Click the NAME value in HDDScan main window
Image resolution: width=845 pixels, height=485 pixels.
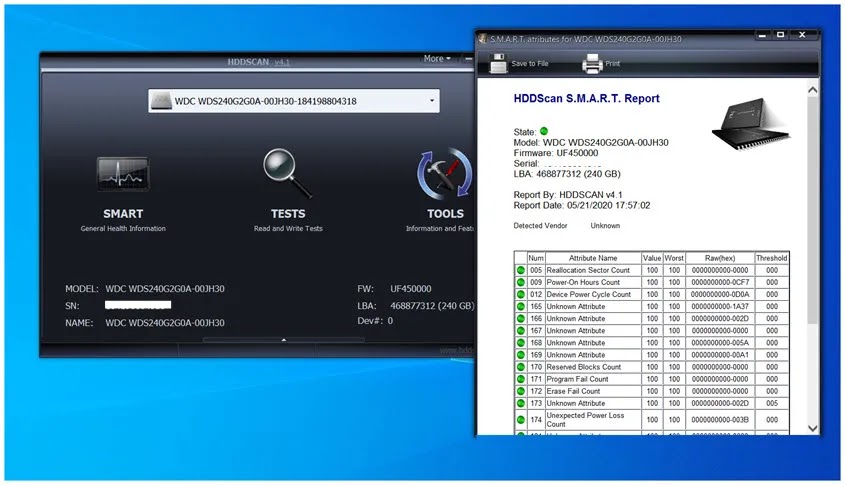point(165,323)
